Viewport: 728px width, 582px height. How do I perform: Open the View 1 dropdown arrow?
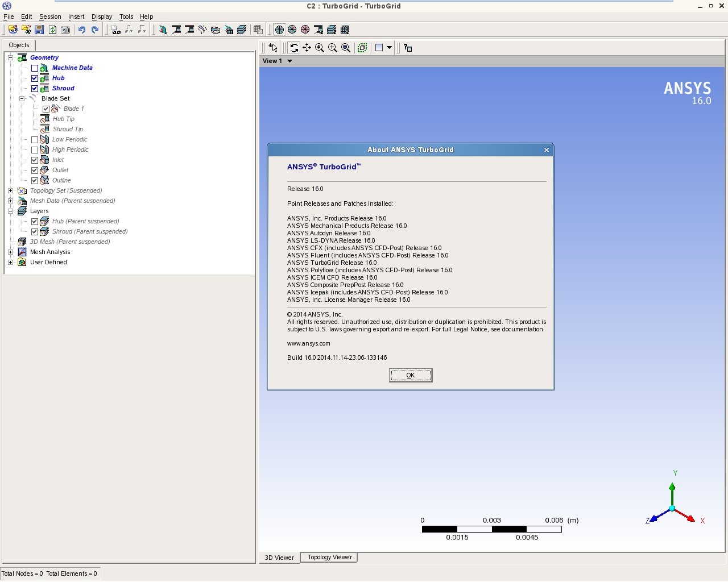(x=289, y=61)
